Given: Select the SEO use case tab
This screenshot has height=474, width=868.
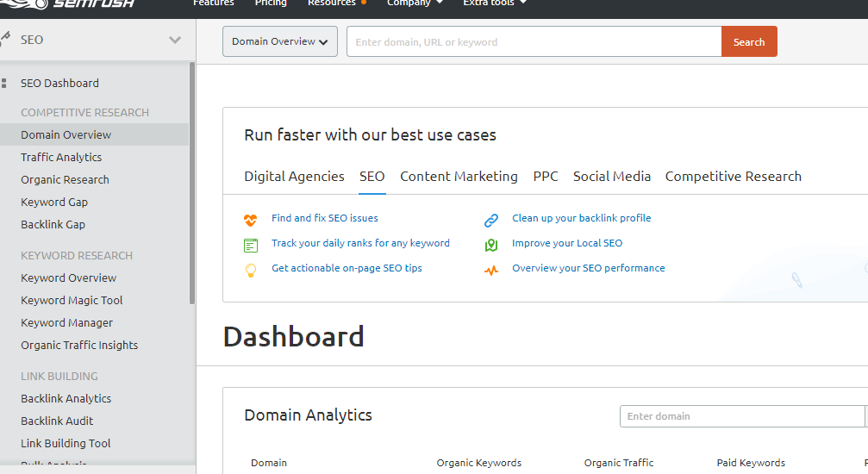Looking at the screenshot, I should click(x=372, y=176).
